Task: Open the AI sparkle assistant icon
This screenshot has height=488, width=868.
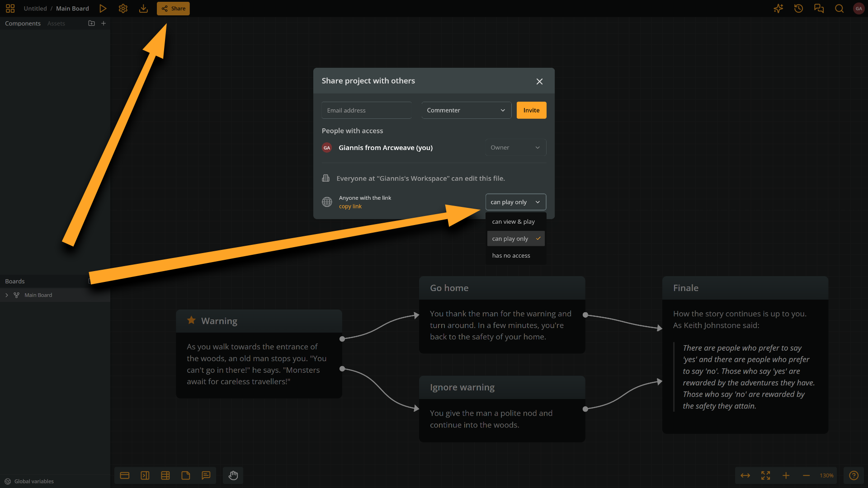Action: coord(778,9)
